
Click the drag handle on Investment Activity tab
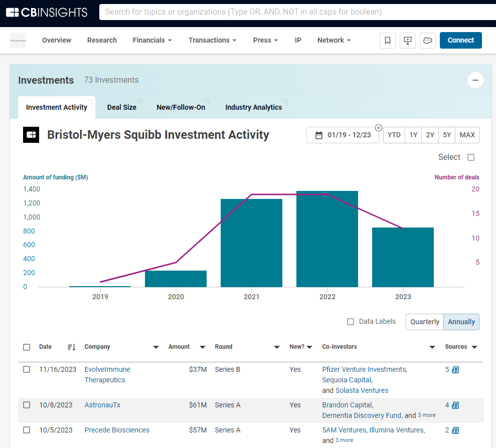coord(89,102)
